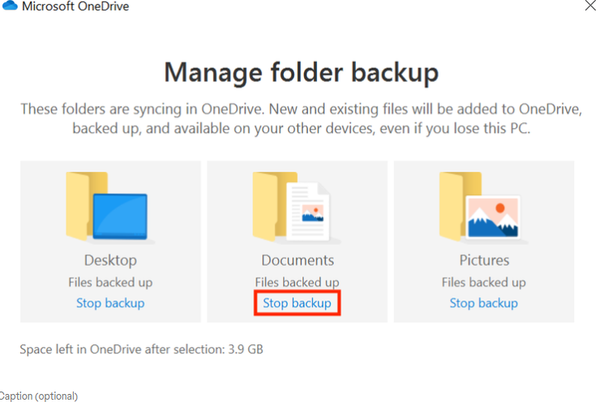Stop backup for the Pictures folder
This screenshot has width=600, height=402.
(x=484, y=303)
